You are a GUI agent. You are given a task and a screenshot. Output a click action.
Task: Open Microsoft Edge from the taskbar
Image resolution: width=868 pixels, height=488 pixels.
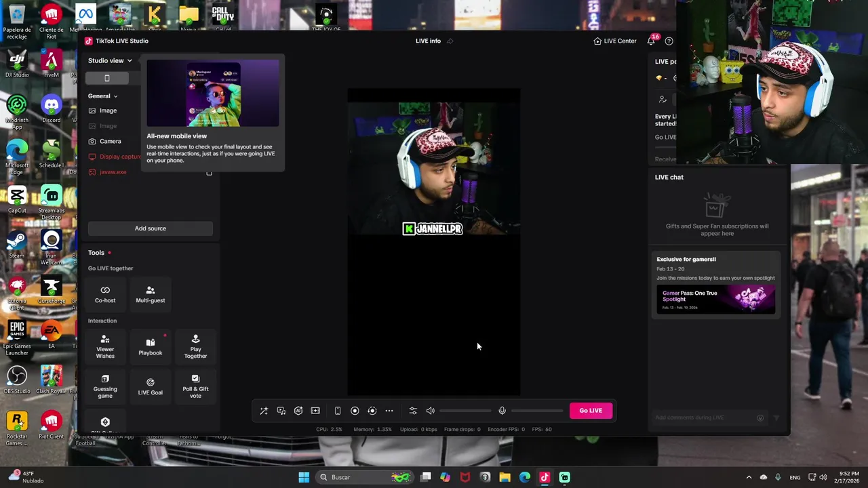click(x=525, y=477)
